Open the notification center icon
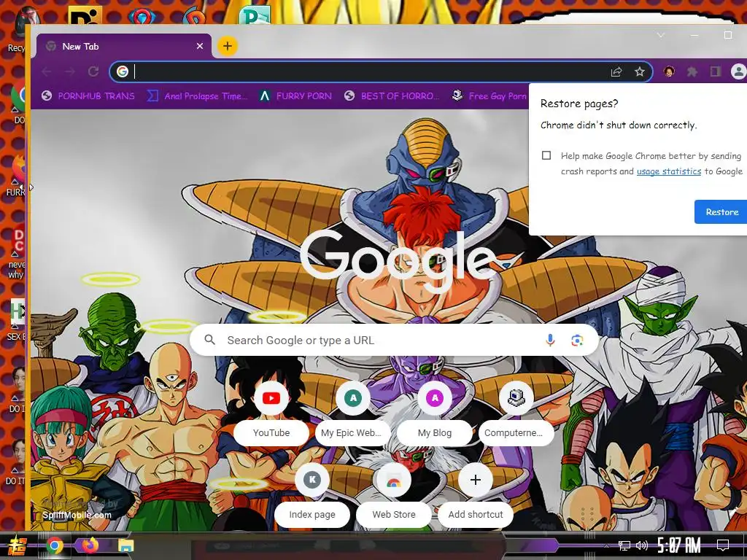 tap(723, 545)
